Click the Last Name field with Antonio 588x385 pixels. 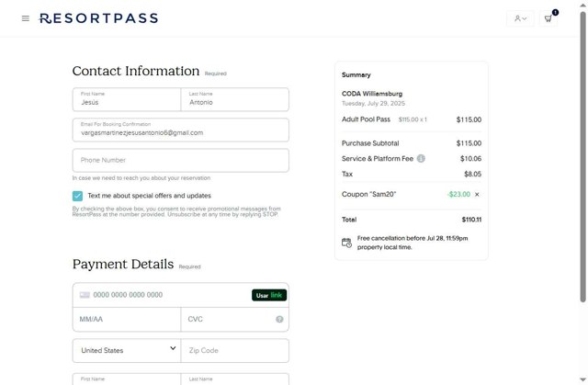click(235, 99)
